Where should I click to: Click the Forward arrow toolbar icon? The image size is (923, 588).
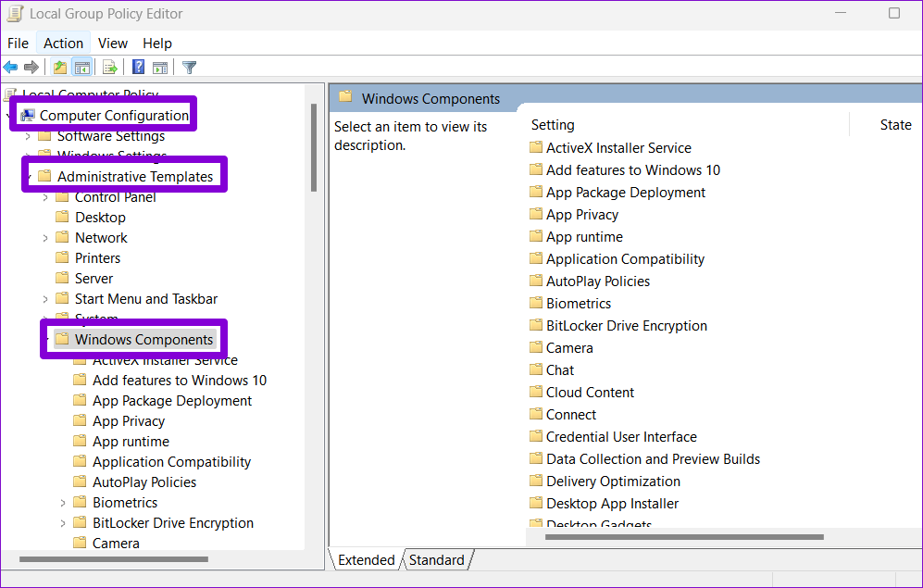click(x=31, y=67)
